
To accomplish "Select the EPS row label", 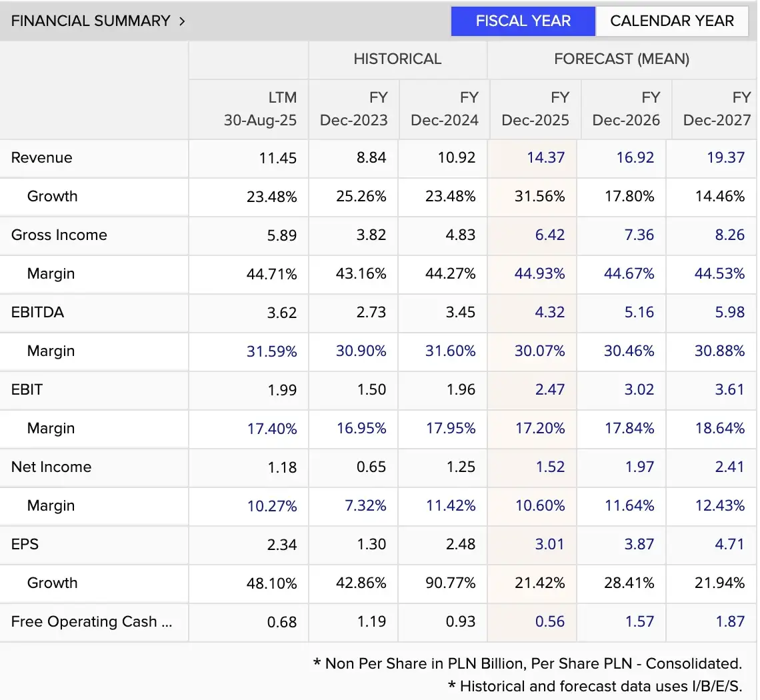I will (25, 545).
